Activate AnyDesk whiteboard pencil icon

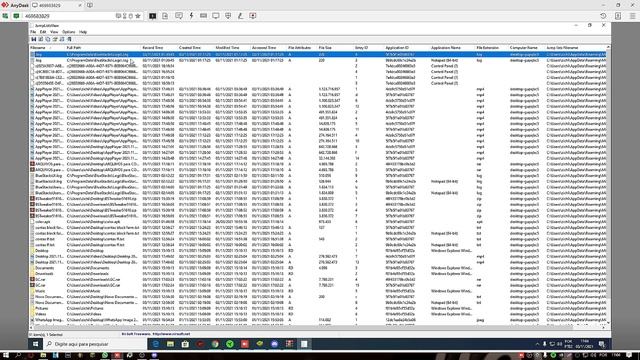240,16
